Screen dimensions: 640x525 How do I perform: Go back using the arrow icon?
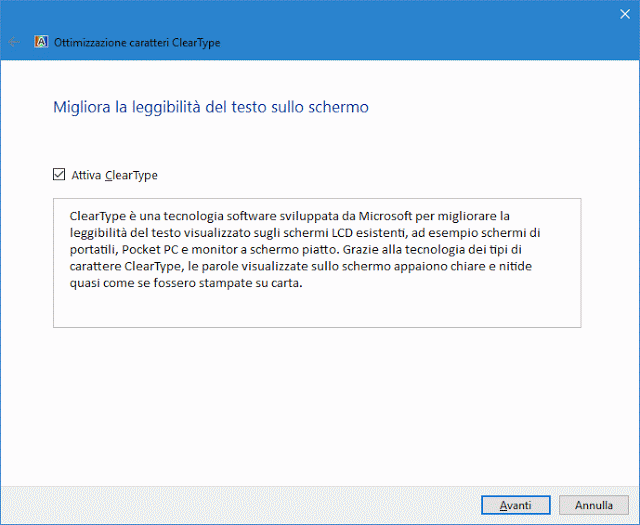click(14, 42)
